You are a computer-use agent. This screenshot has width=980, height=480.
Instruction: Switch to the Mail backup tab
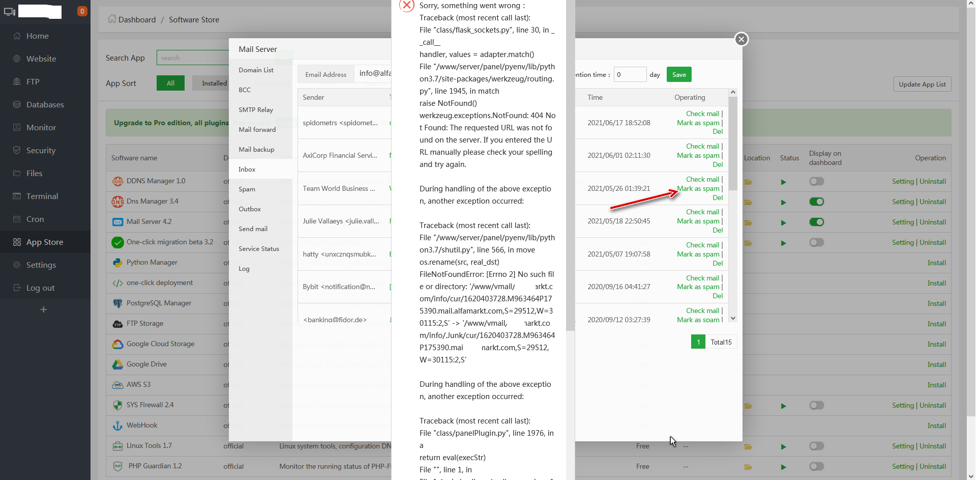(256, 150)
